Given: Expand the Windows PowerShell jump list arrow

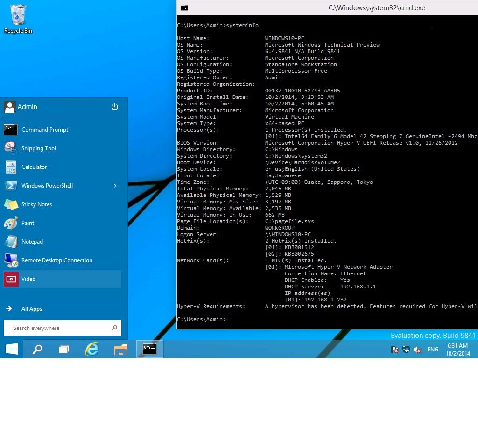Looking at the screenshot, I should [115, 186].
